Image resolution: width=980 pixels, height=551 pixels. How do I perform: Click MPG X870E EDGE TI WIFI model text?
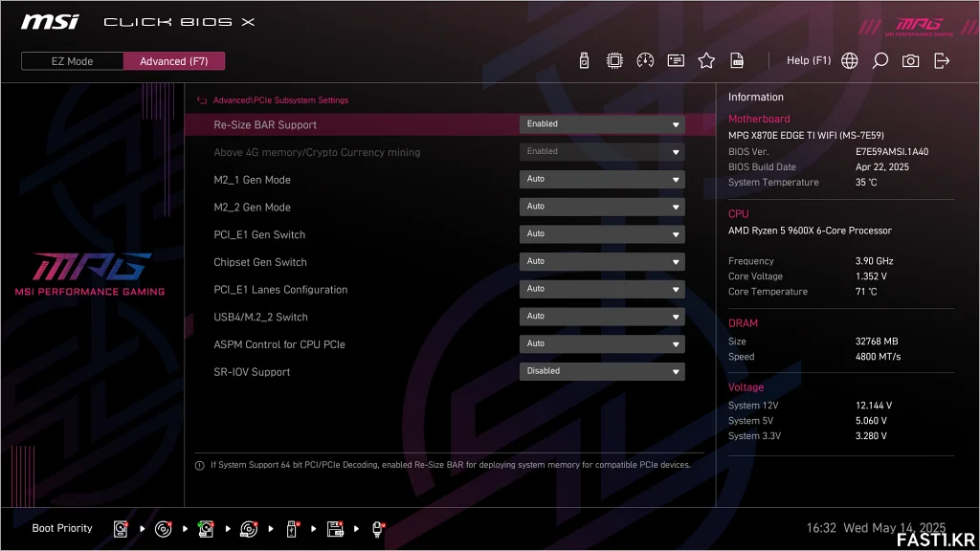pos(806,135)
